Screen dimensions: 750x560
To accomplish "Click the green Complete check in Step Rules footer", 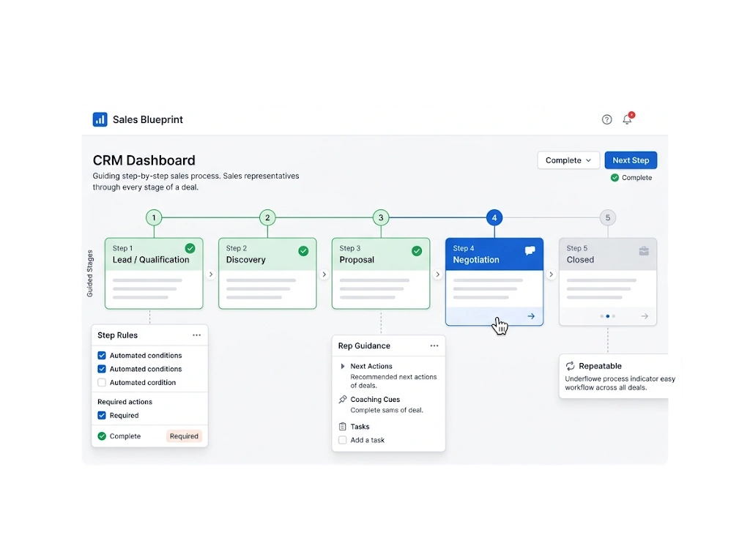I will (x=102, y=436).
